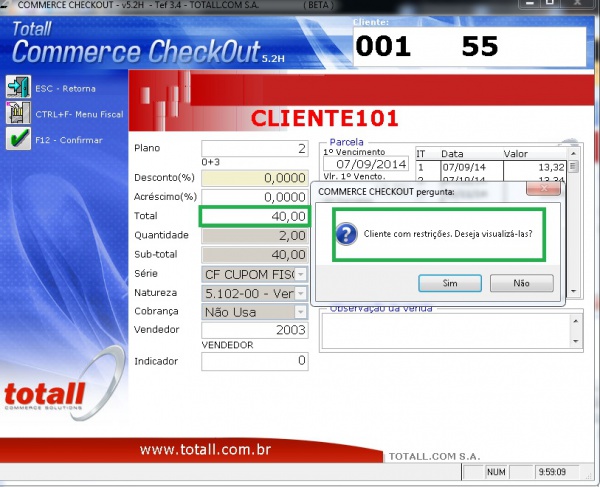Expand the Natureza dropdown arrow
This screenshot has width=600, height=487.
[301, 293]
